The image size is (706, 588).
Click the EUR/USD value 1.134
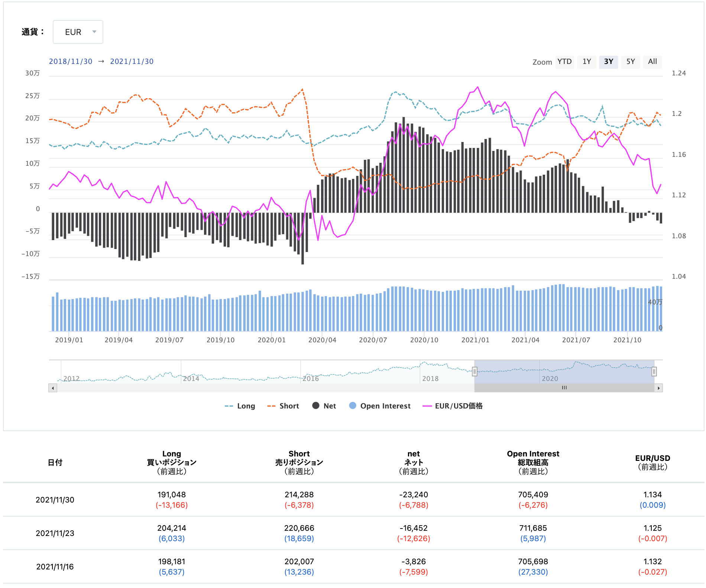[x=652, y=495]
